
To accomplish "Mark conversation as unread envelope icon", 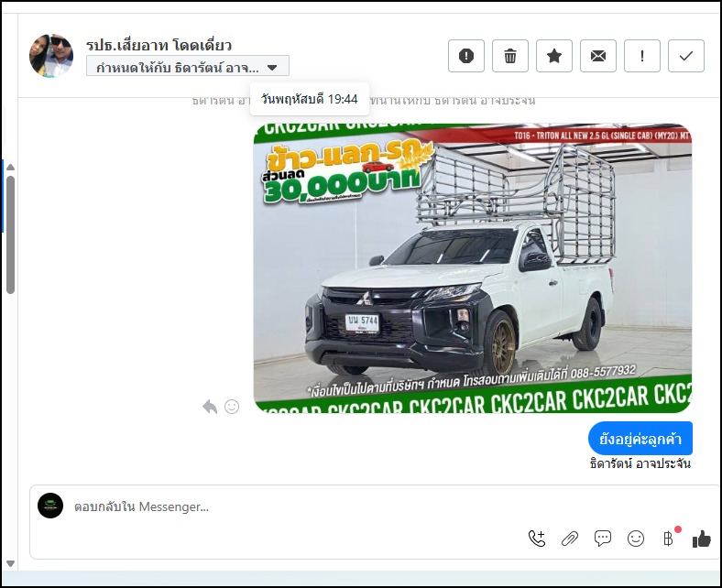I will tap(598, 56).
